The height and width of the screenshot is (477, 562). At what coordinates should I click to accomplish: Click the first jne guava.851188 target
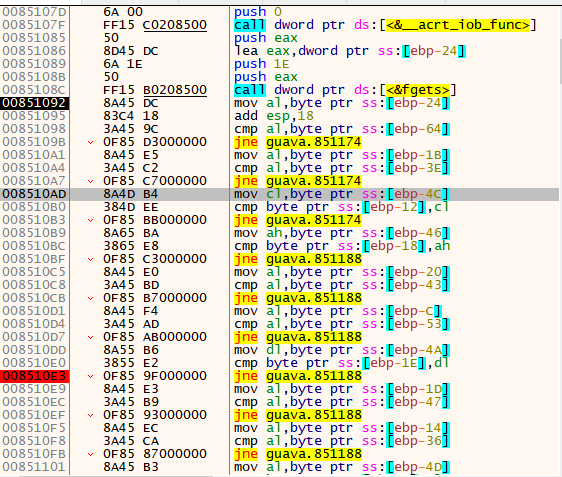click(314, 259)
